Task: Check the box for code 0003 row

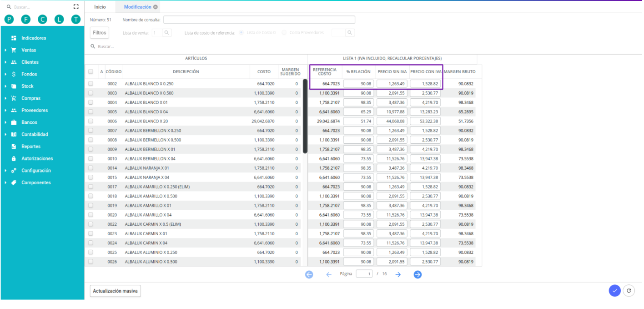Action: pyautogui.click(x=91, y=93)
